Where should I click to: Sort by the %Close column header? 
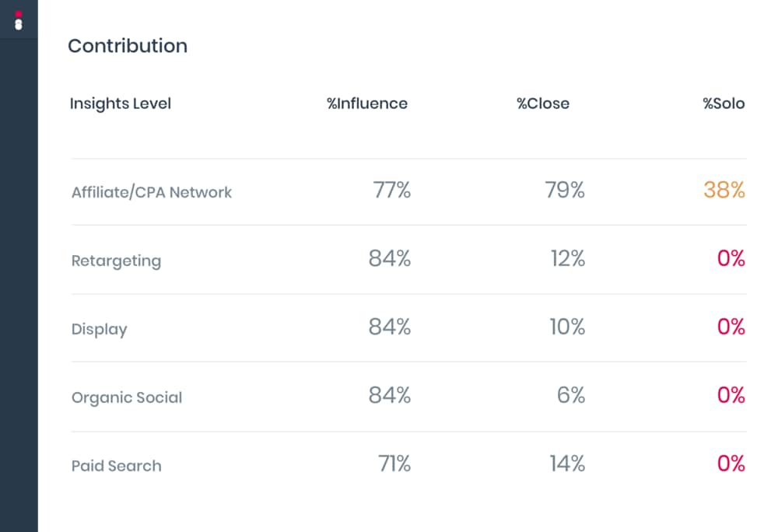(543, 103)
